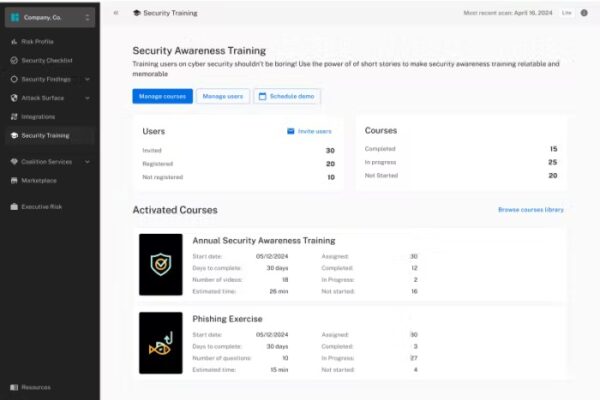600x400 pixels.
Task: Open the Company, Co. organization switcher
Action: coord(50,17)
